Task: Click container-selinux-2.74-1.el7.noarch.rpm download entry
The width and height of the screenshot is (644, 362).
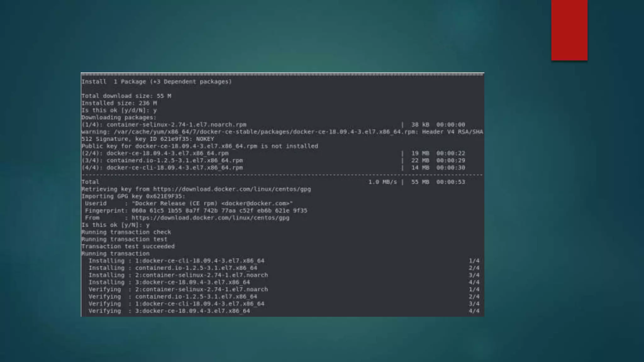Action: [176, 125]
